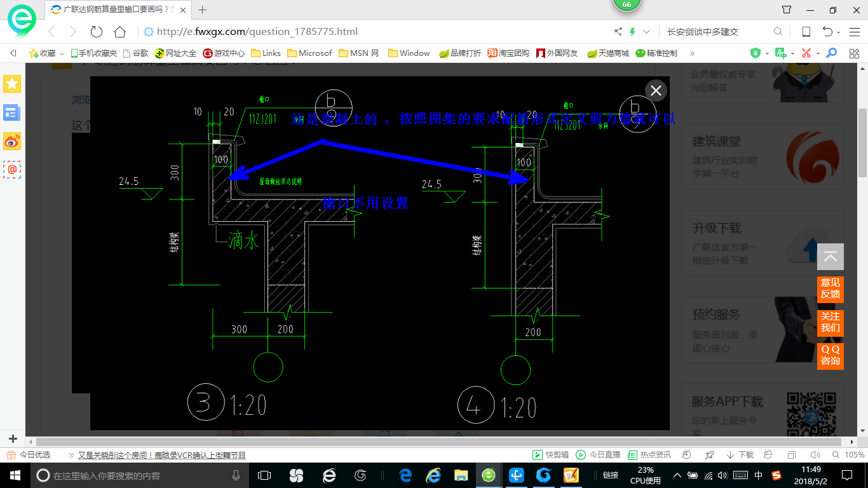Open the Task View taskbar button
The image size is (868, 488).
tap(264, 475)
